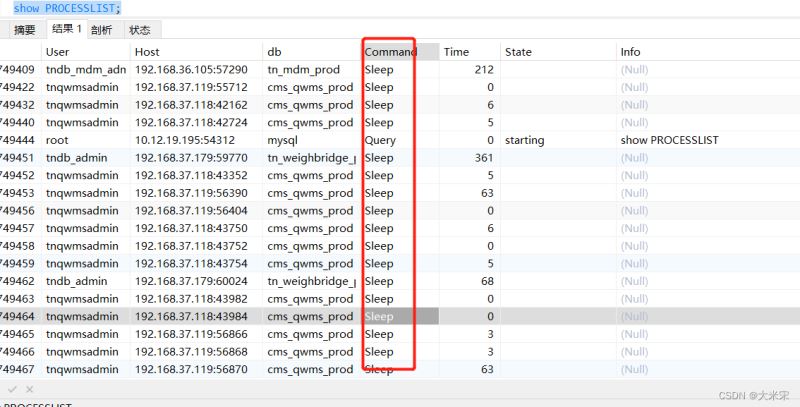Click Time value 361
Screen dimensions: 800x407
(484, 158)
